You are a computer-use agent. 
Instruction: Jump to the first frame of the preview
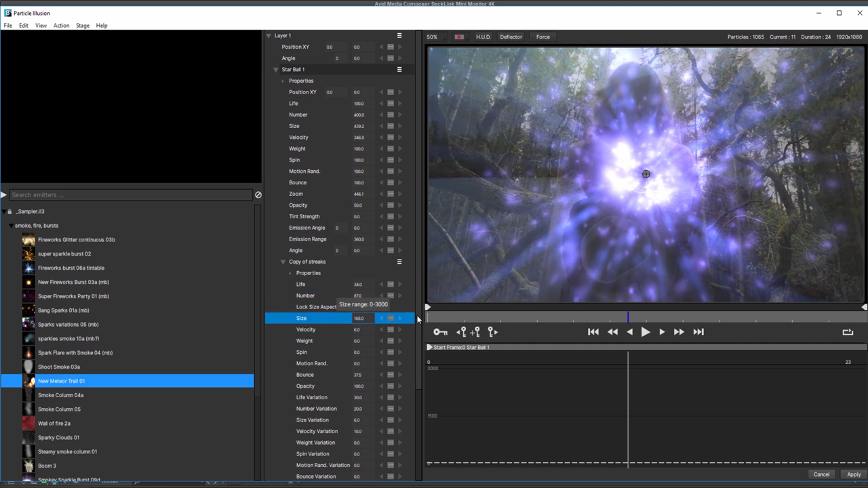tap(593, 332)
